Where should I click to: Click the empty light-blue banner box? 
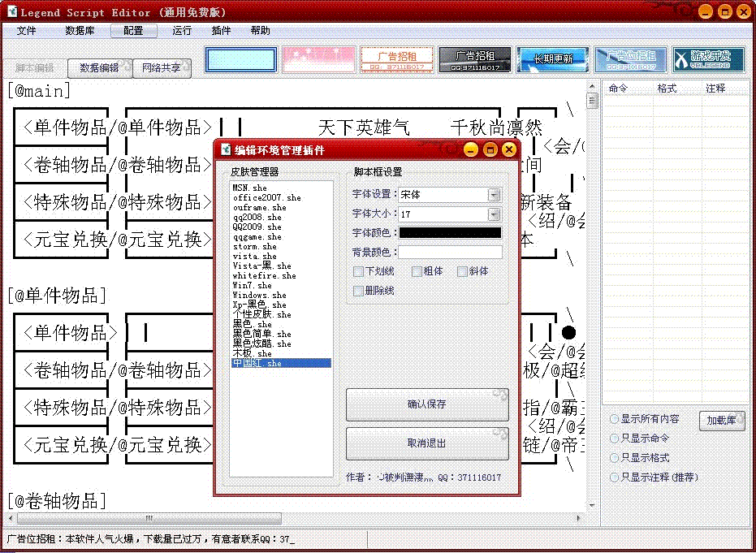tap(240, 59)
